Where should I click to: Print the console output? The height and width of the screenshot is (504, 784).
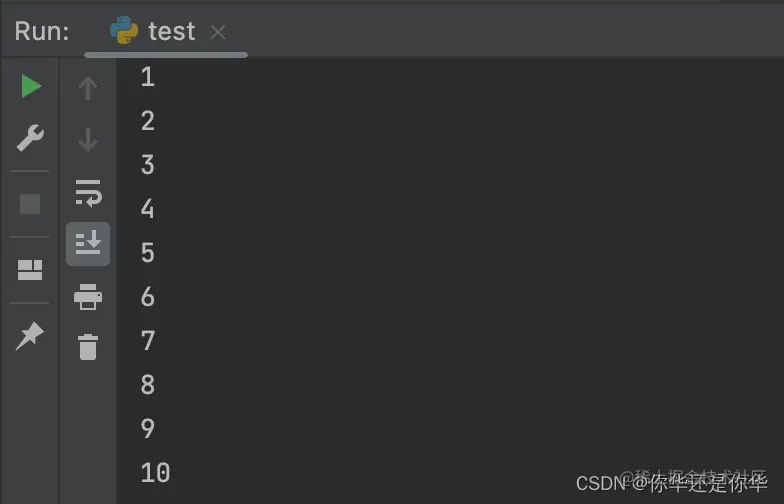(x=88, y=296)
